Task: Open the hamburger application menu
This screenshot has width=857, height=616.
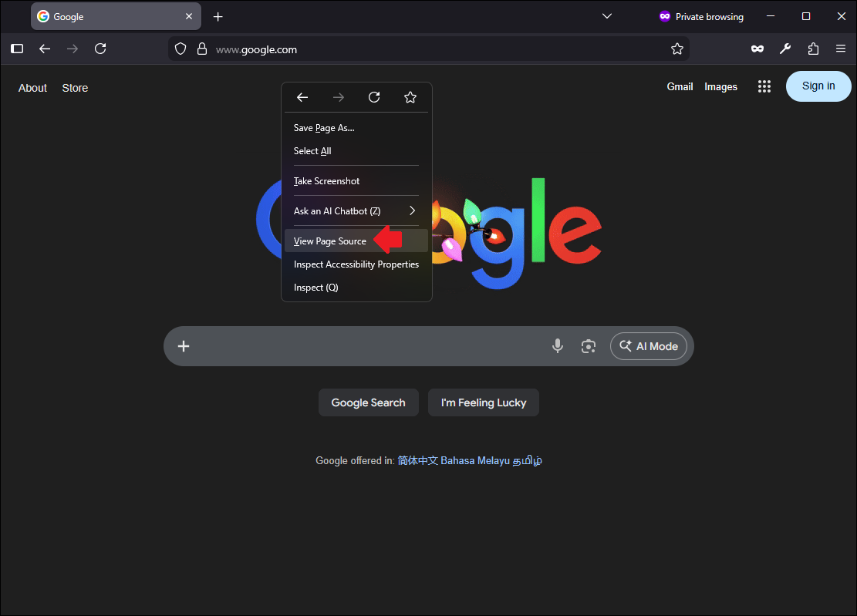Action: (841, 49)
